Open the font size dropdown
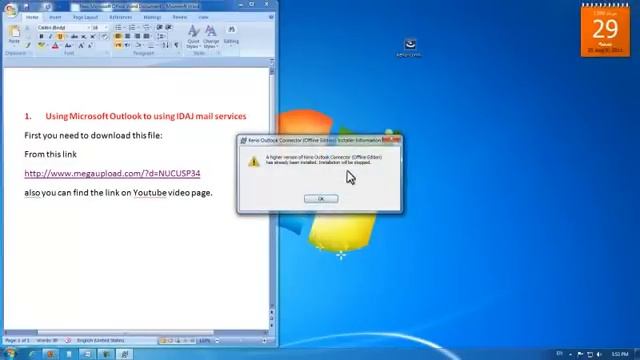 point(106,27)
